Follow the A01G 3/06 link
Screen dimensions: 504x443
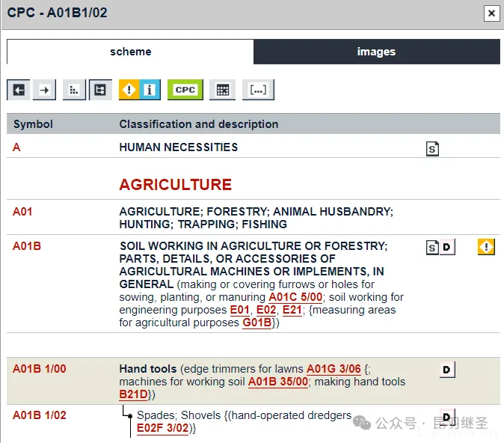334,369
